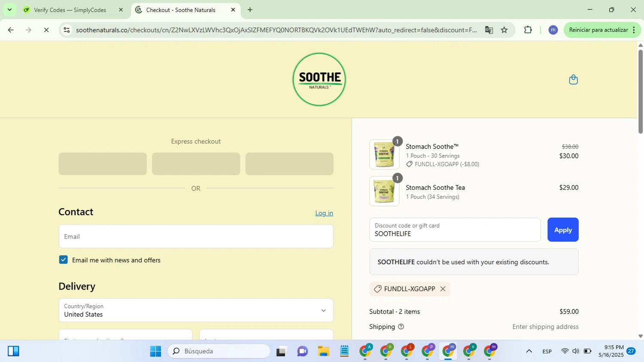Open the notifications badge showing 27
Screen dimensions: 644x362
pyautogui.click(x=631, y=351)
